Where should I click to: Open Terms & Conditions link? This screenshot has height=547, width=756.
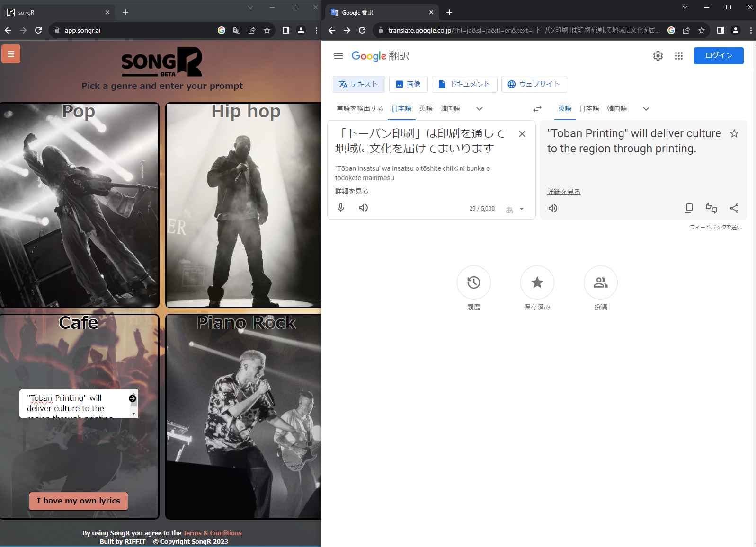[x=212, y=533]
